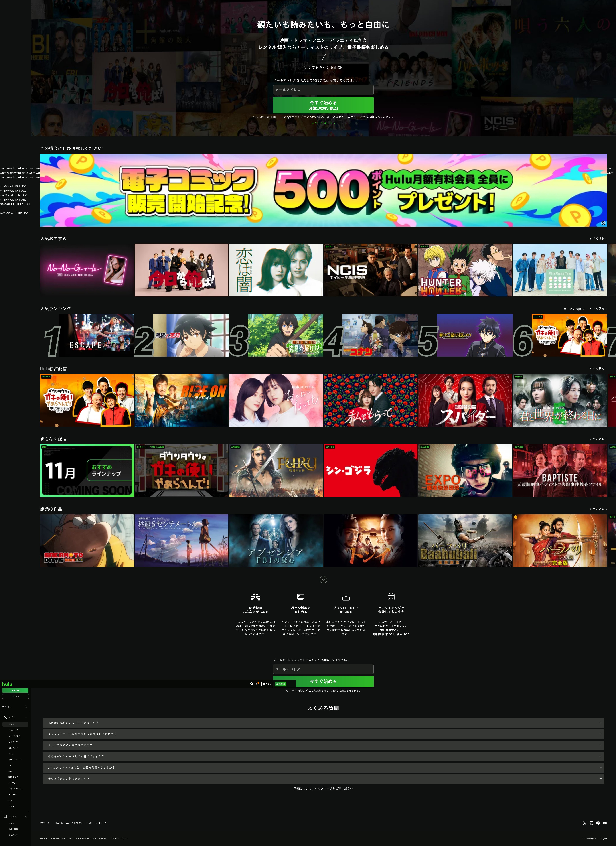
Task: Select ライブTV in the sidebar menu
Action: 12,795
